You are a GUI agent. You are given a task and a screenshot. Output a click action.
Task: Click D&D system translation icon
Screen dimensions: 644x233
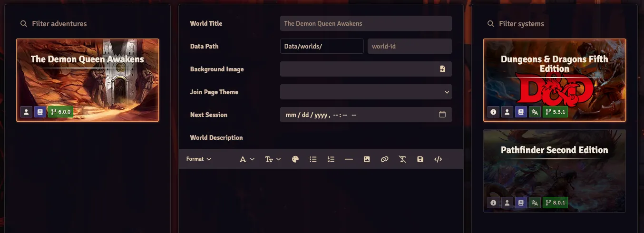click(x=535, y=112)
